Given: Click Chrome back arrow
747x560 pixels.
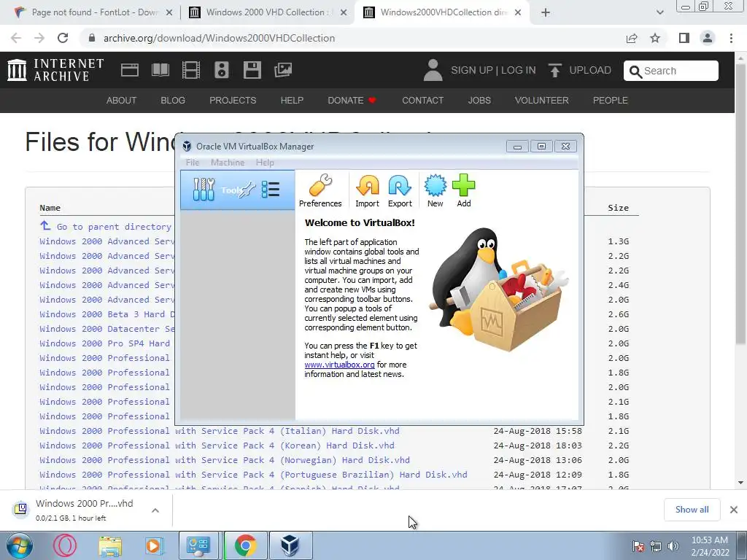Looking at the screenshot, I should (x=16, y=38).
